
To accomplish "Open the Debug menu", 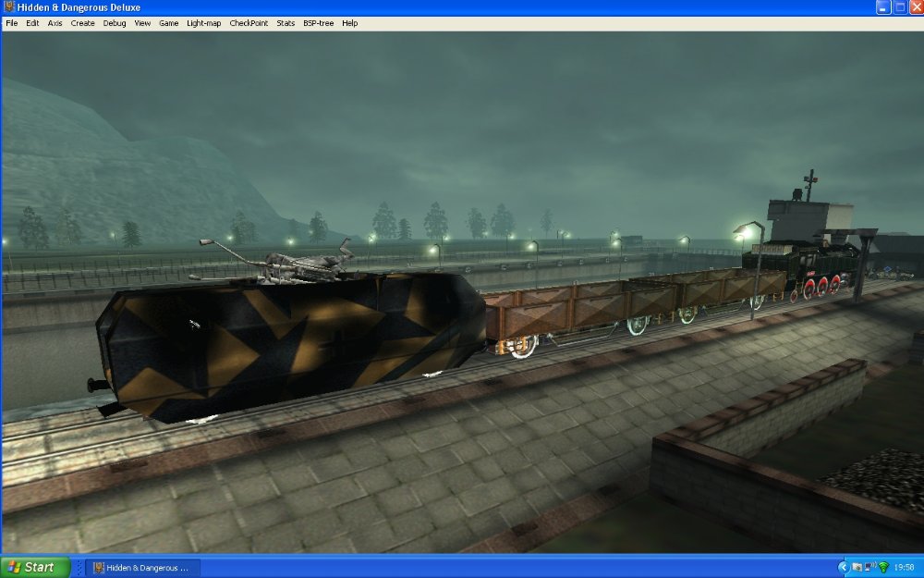I will click(x=115, y=23).
